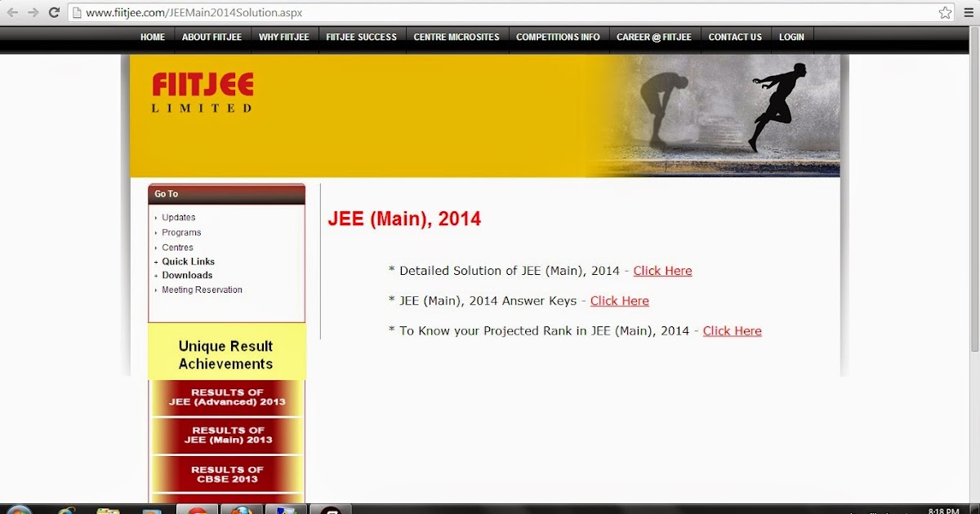980x514 pixels.
Task: Open the CONTACT US menu
Action: click(x=735, y=38)
